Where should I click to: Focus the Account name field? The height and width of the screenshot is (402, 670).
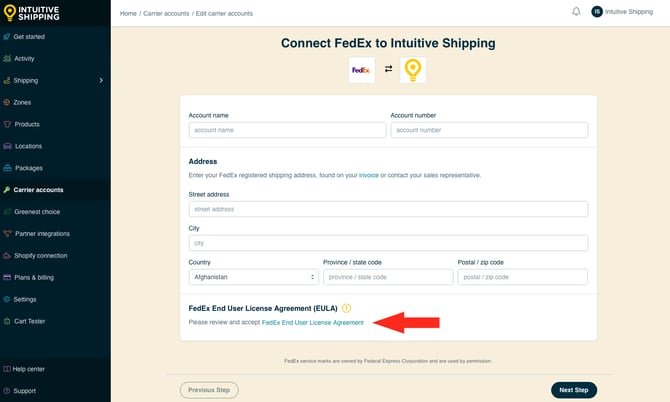(x=287, y=130)
